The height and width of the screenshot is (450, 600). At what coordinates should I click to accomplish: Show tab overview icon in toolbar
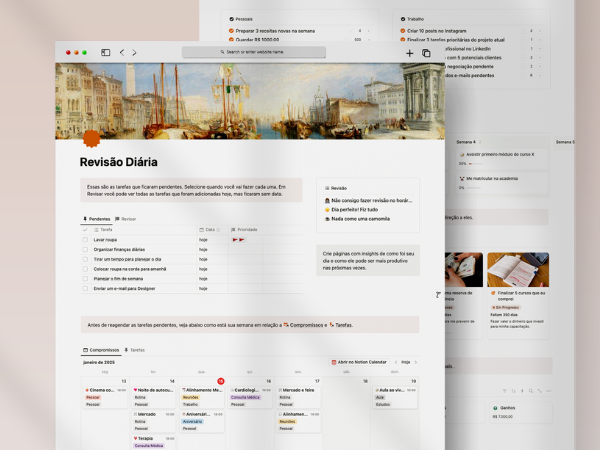pyautogui.click(x=426, y=53)
